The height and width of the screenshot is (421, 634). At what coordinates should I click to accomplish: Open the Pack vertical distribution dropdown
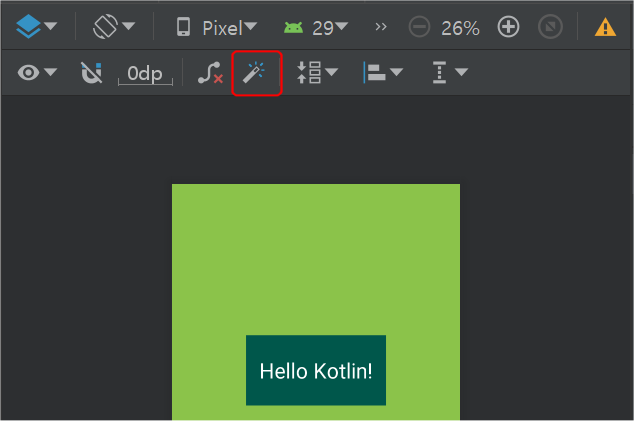317,73
